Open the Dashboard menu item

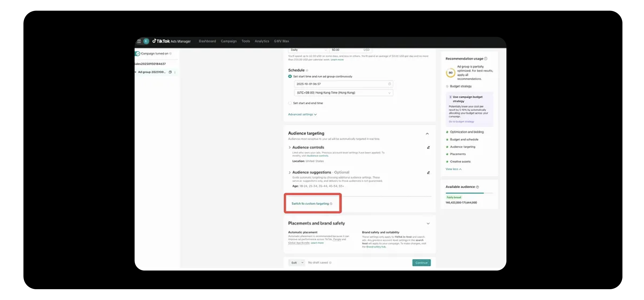207,41
